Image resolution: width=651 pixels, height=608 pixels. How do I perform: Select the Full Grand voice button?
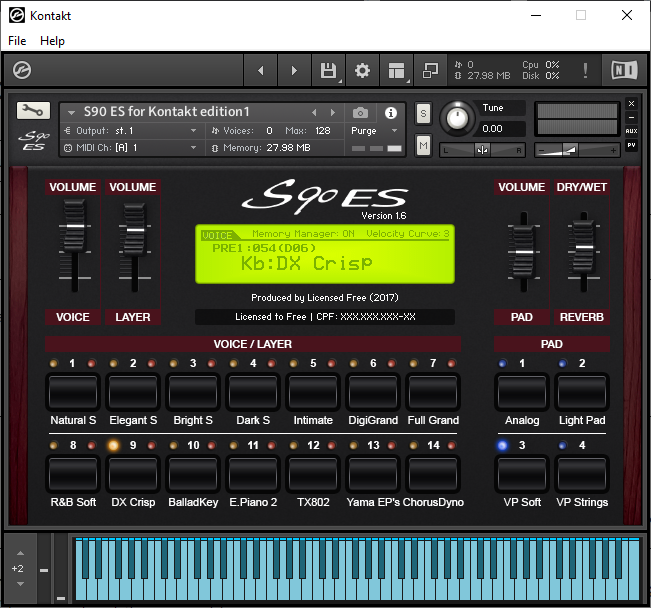tap(433, 392)
